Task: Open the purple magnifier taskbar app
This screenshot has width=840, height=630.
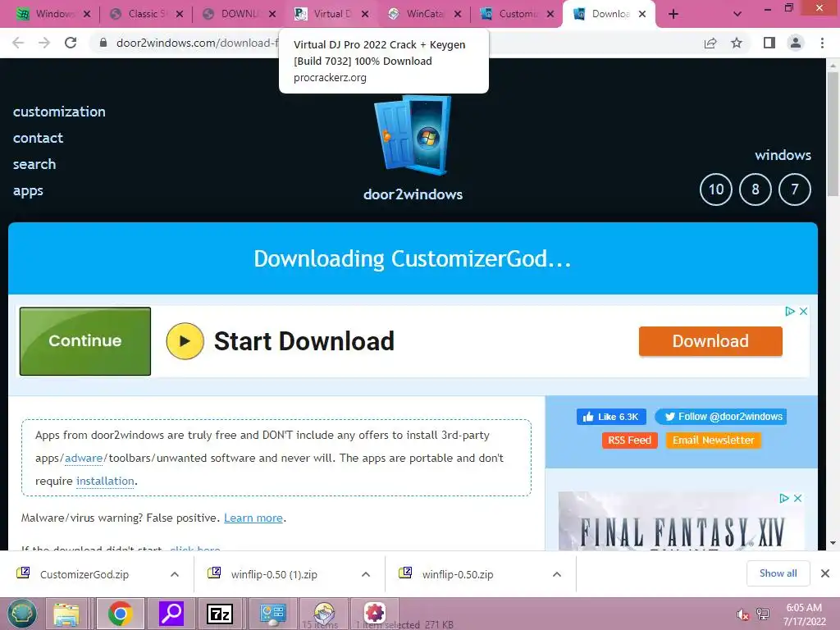Action: 171,614
